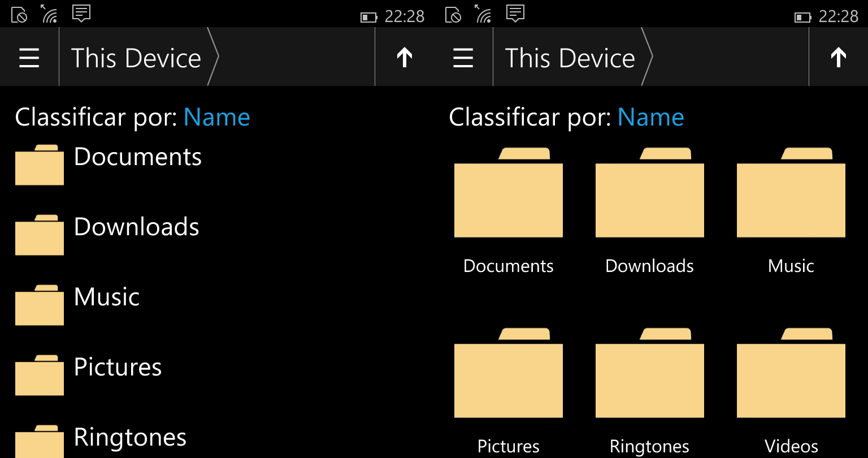The width and height of the screenshot is (868, 458).
Task: Open the large Music folder icon in grid view
Action: point(791,194)
